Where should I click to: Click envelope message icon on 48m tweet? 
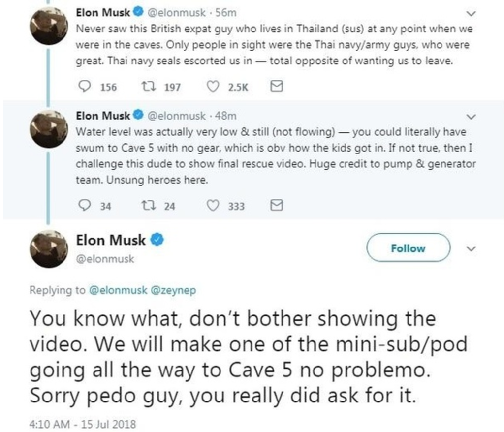coord(277,207)
